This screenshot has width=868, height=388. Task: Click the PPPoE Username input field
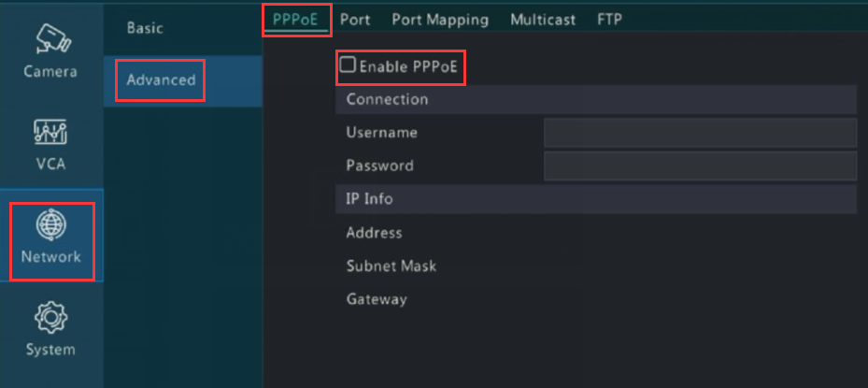[700, 133]
